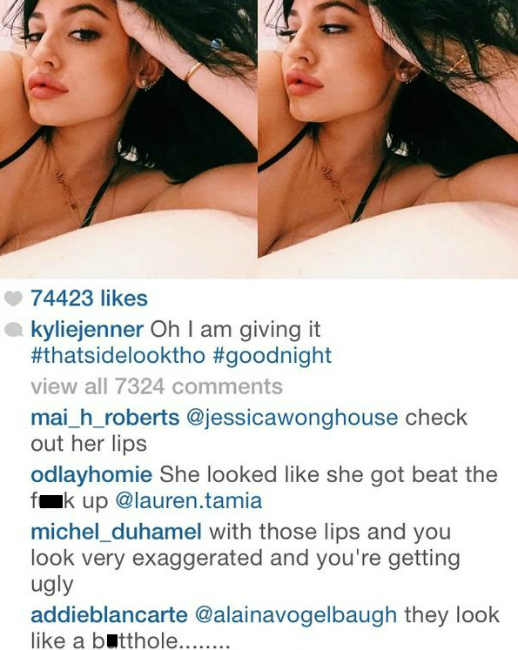Open the #thatsidelooktho hashtag
Viewport: 518px width, 650px height.
point(118,356)
